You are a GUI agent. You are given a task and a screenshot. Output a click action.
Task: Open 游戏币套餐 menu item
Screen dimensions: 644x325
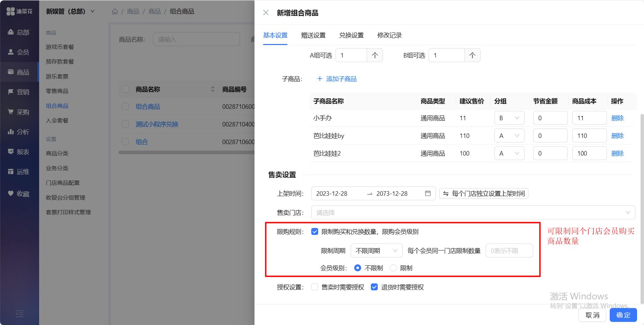click(60, 47)
